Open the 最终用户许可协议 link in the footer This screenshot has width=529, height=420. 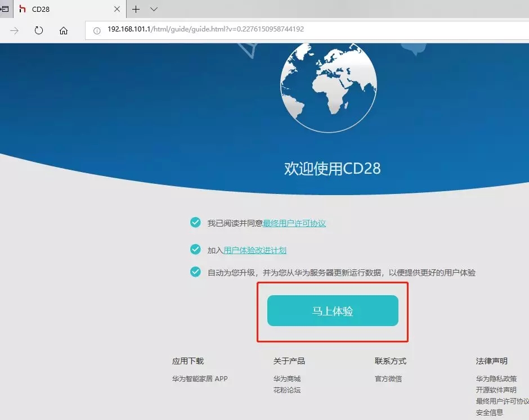(x=503, y=401)
